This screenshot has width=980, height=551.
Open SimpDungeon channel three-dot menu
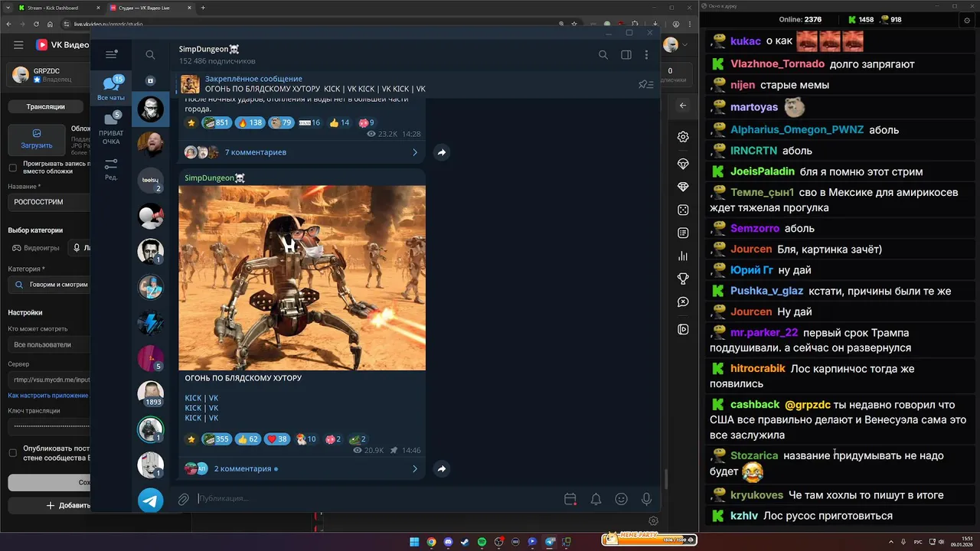(647, 55)
